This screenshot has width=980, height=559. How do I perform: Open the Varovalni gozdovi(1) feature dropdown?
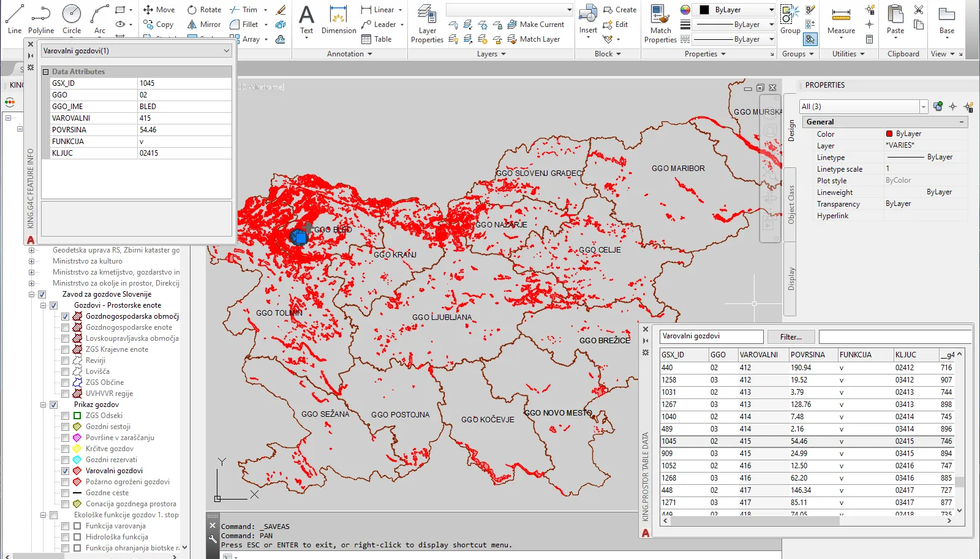[227, 51]
